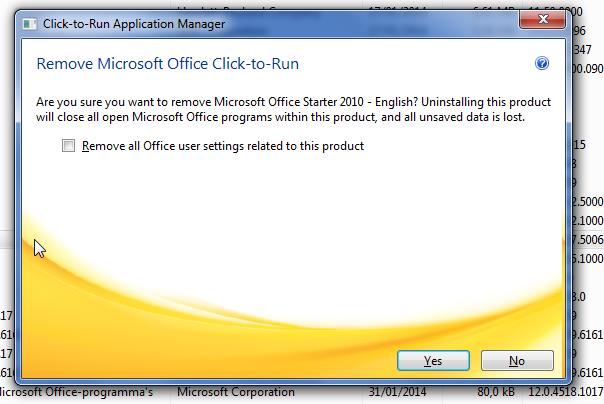604x404 pixels.
Task: Click the Click-to-Run app icon in title bar
Action: pos(29,24)
